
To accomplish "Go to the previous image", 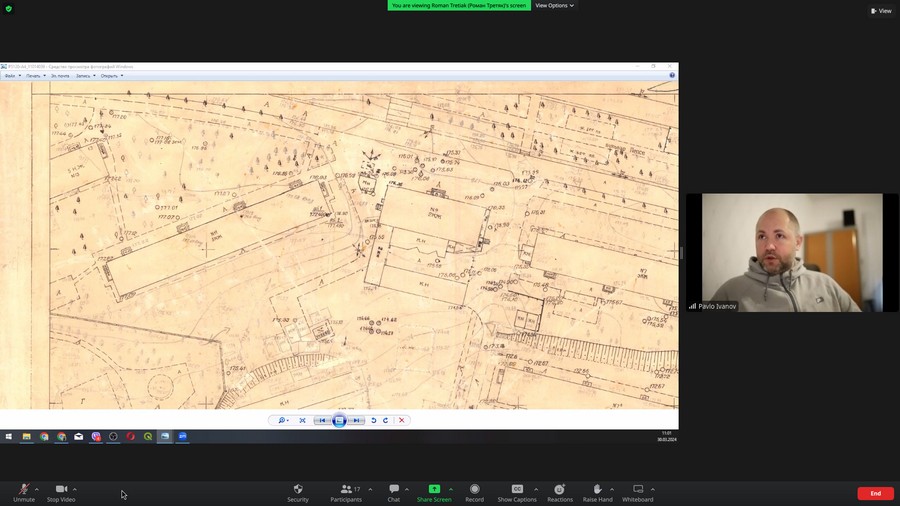I will 323,421.
